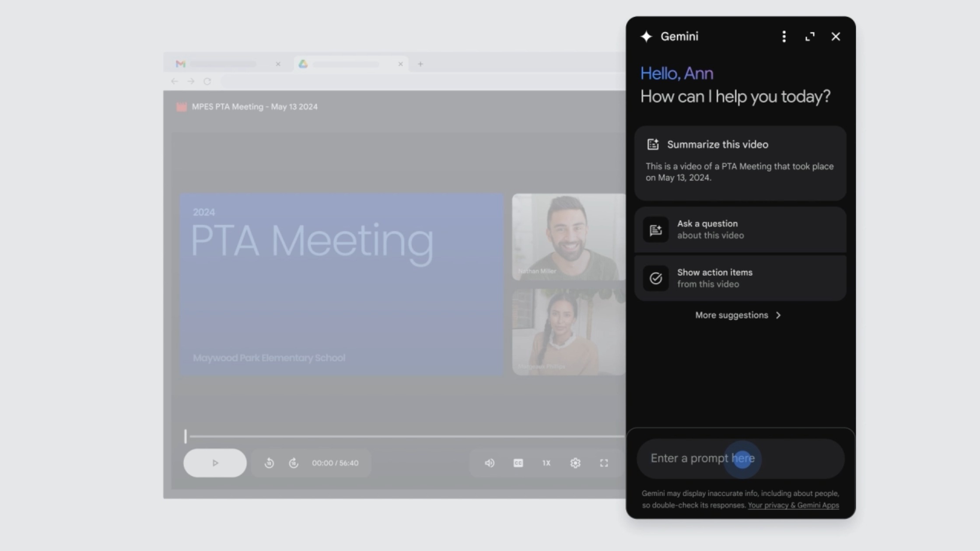Switch to the Google Drive browser tab

350,64
